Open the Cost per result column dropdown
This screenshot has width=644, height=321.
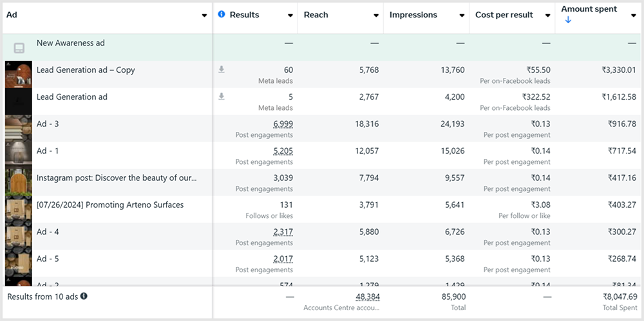(x=547, y=15)
